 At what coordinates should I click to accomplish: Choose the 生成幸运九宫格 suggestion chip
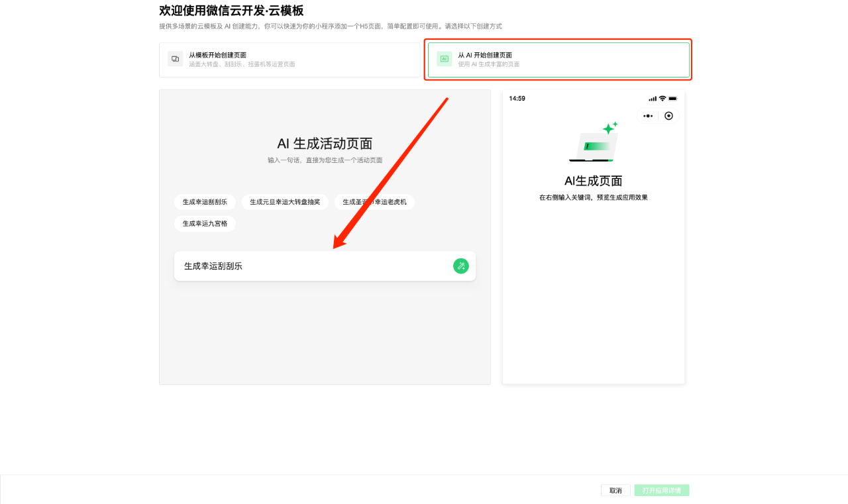coord(205,224)
